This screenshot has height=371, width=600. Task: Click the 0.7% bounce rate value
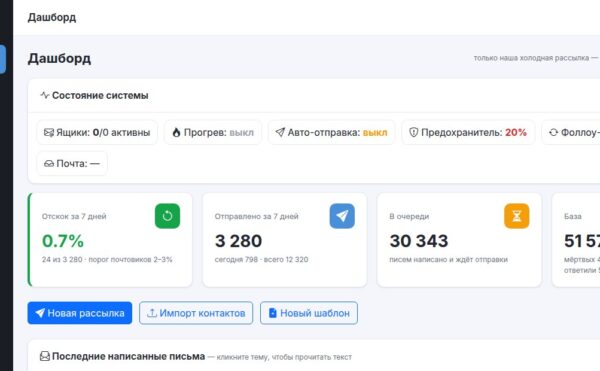(63, 241)
